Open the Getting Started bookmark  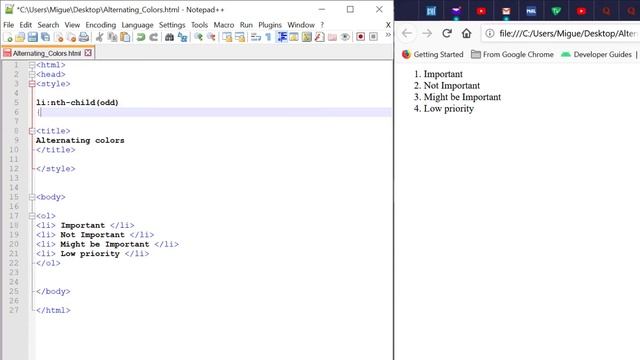pos(433,54)
